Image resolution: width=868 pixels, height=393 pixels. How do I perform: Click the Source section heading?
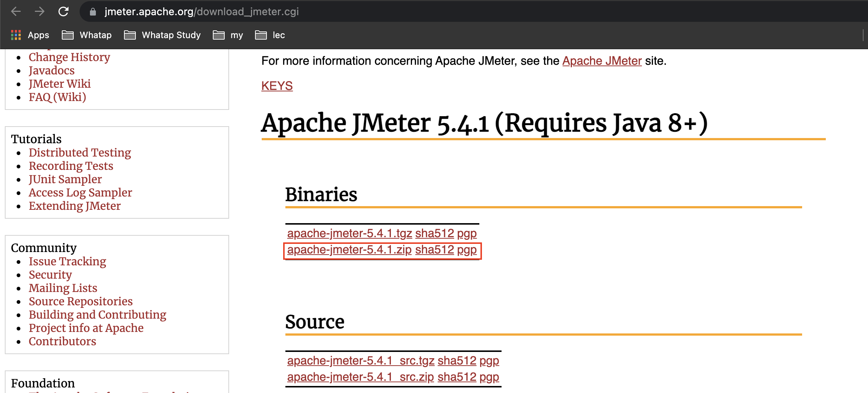(315, 322)
